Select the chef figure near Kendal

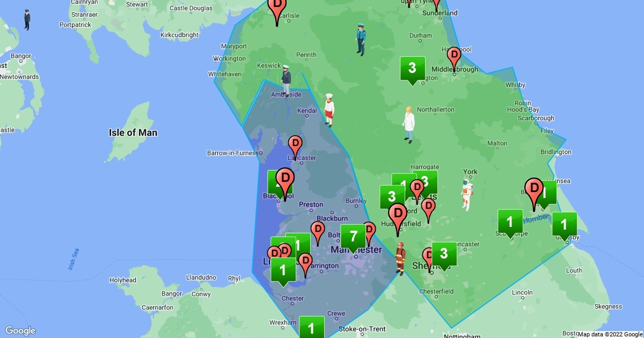tap(329, 110)
